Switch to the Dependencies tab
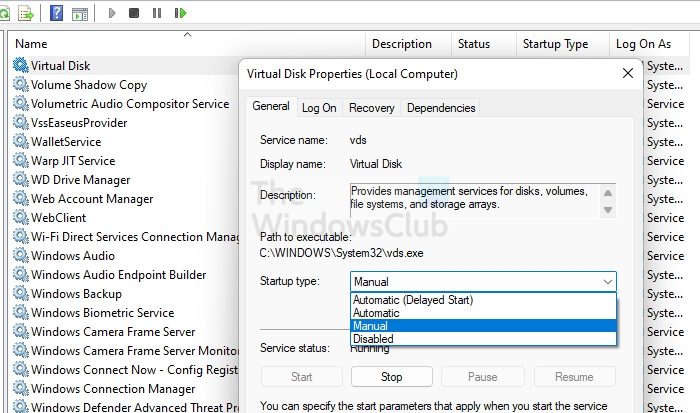The height and width of the screenshot is (413, 700). pos(441,108)
